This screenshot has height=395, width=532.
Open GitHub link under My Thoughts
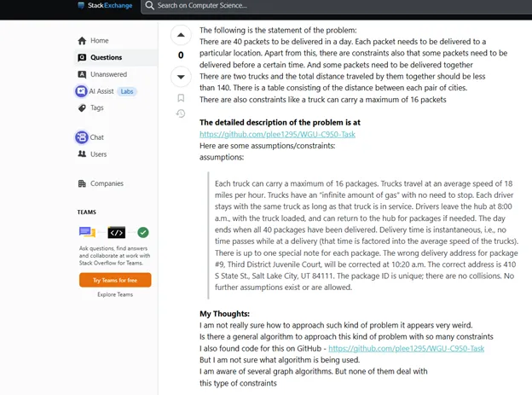(406, 348)
